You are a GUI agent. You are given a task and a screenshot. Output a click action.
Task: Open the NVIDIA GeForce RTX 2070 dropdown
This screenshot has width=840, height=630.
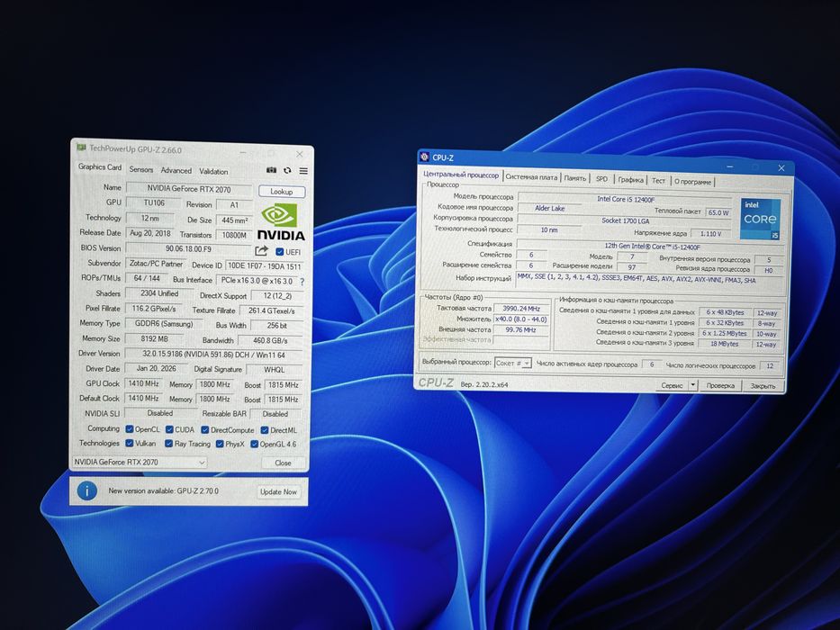[x=140, y=462]
